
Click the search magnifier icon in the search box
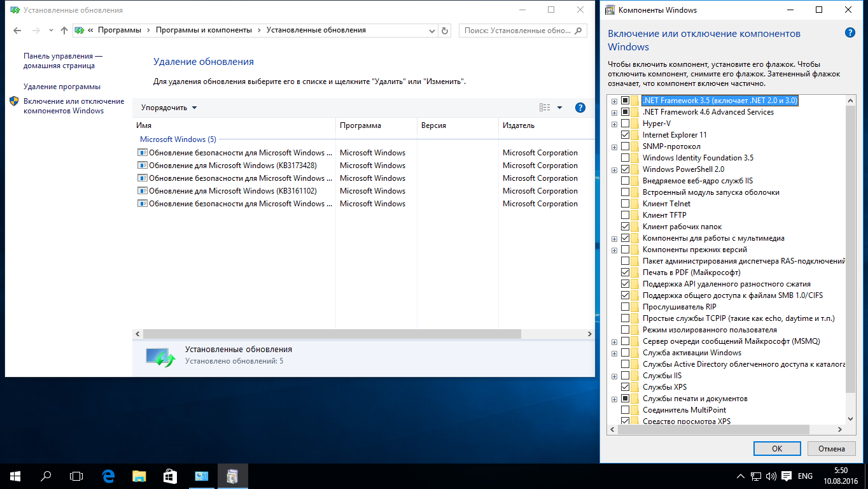[578, 30]
